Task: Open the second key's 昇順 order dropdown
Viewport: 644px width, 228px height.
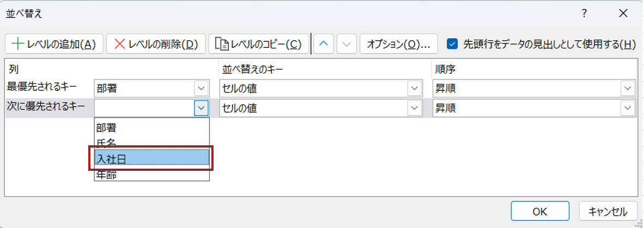Action: coord(628,108)
